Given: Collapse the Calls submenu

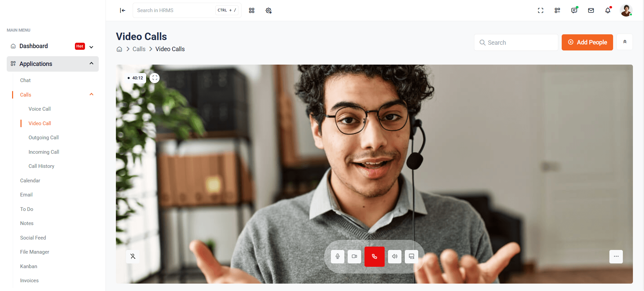Looking at the screenshot, I should pos(91,95).
